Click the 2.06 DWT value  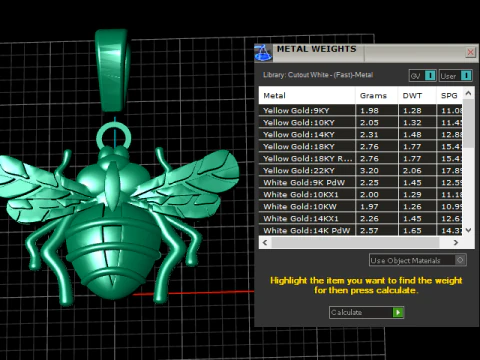pos(412,170)
